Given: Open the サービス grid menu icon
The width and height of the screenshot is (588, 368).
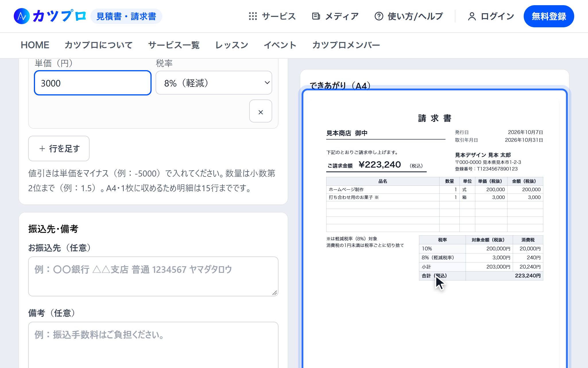Looking at the screenshot, I should click(x=253, y=16).
